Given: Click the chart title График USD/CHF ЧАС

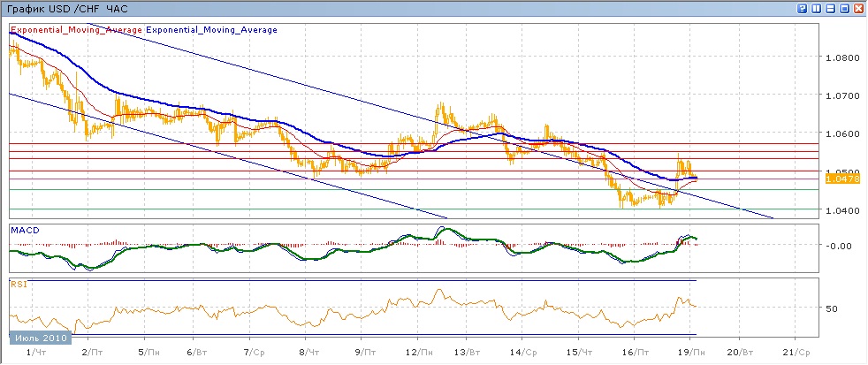Looking at the screenshot, I should (66, 8).
